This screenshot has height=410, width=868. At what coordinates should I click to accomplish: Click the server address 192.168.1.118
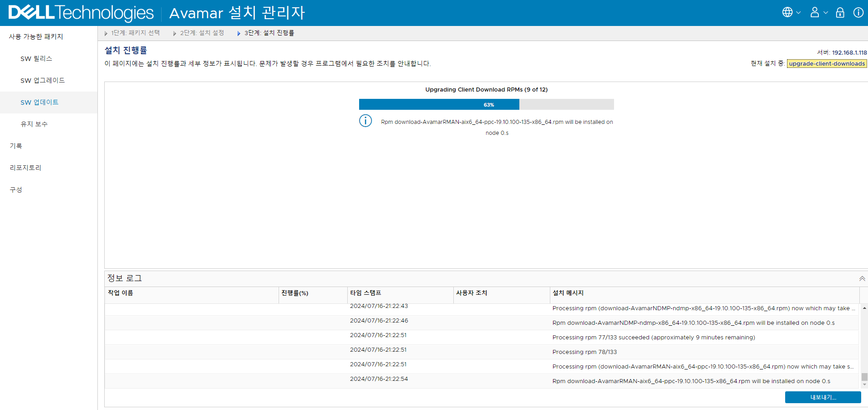(849, 53)
